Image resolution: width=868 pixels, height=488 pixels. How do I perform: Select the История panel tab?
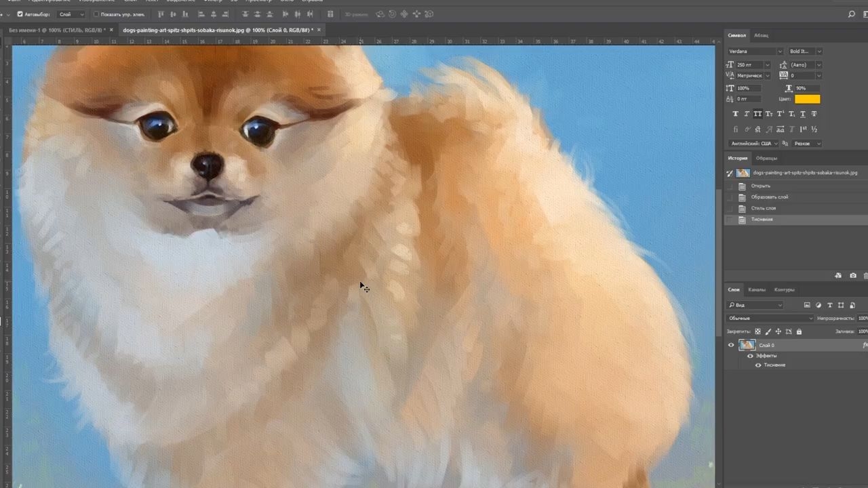[x=738, y=158]
